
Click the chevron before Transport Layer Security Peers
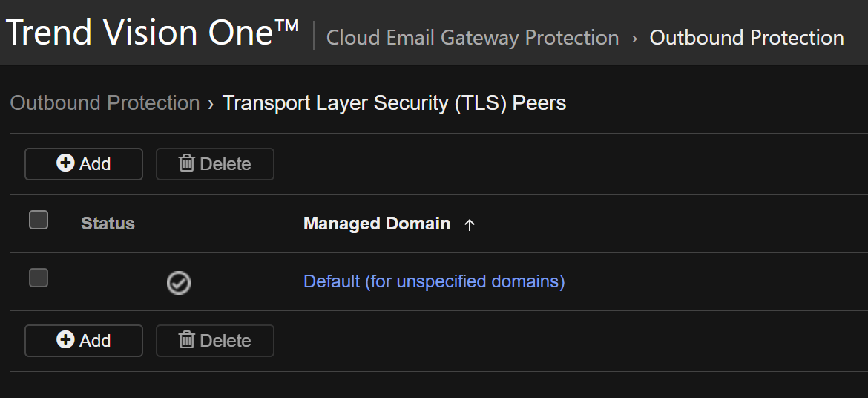click(x=211, y=103)
